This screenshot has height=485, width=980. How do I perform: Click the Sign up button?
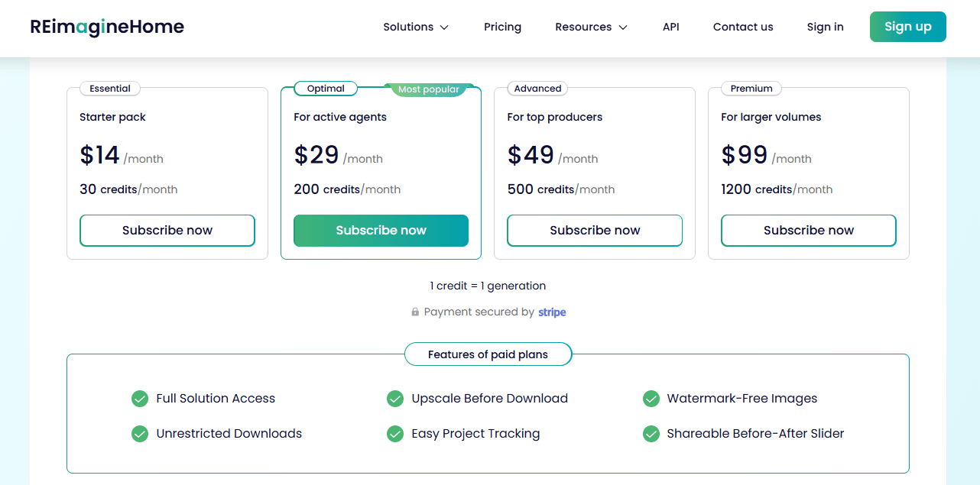tap(907, 26)
